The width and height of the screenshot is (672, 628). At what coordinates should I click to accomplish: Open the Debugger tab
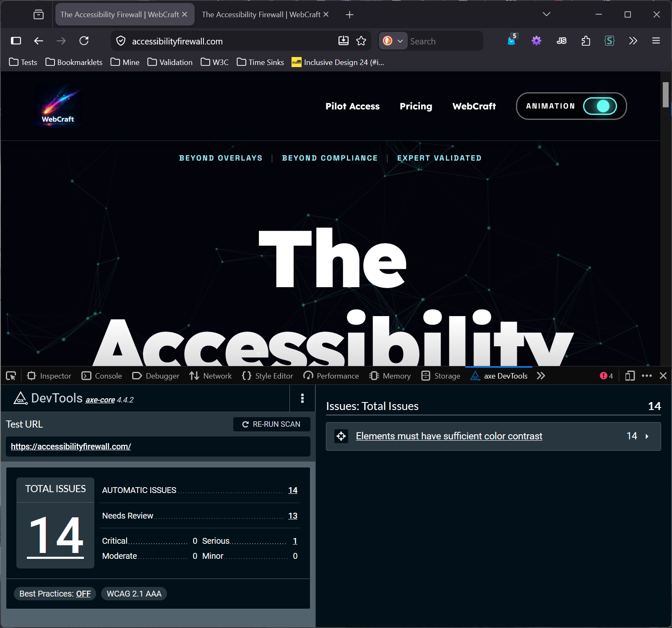156,376
